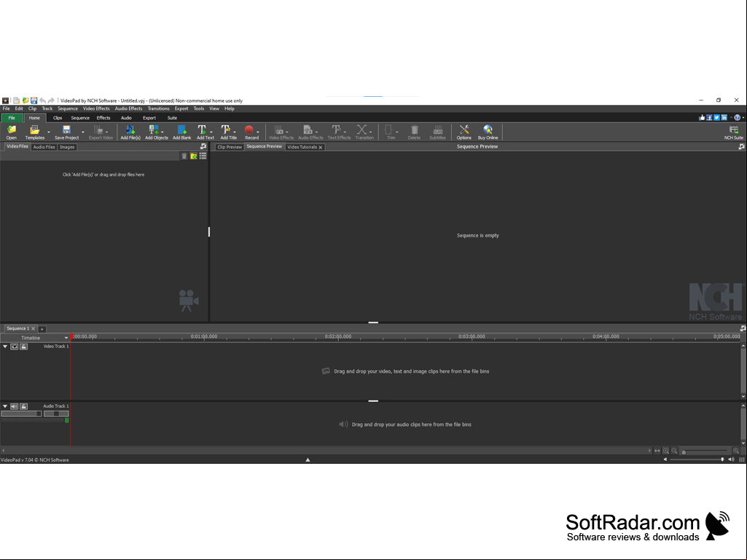
Task: Open the Sequence menu in menu bar
Action: pyautogui.click(x=68, y=109)
